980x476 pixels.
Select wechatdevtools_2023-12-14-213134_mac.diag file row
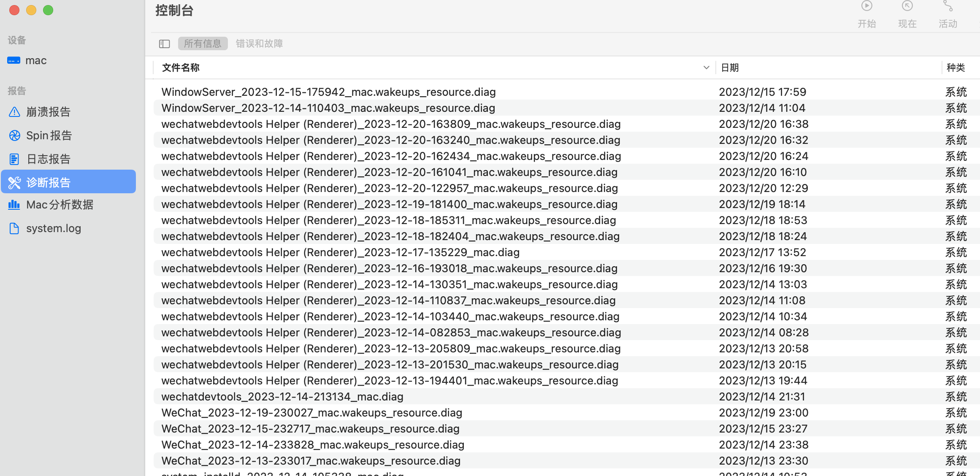pos(282,397)
